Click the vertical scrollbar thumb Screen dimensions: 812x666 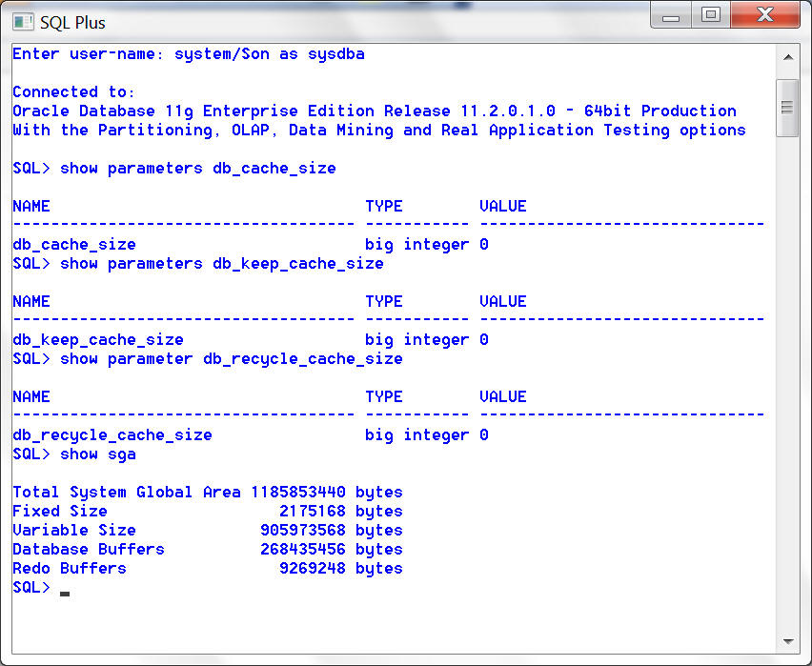(x=787, y=108)
